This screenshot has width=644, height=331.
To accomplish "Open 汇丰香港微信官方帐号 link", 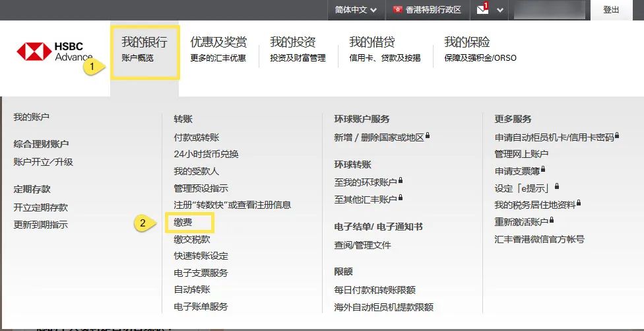I will 539,239.
